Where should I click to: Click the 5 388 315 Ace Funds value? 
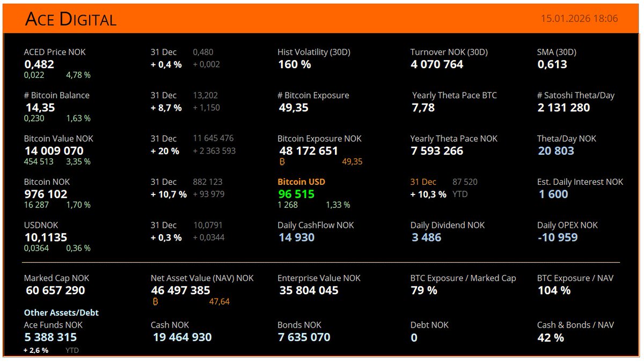tap(50, 337)
